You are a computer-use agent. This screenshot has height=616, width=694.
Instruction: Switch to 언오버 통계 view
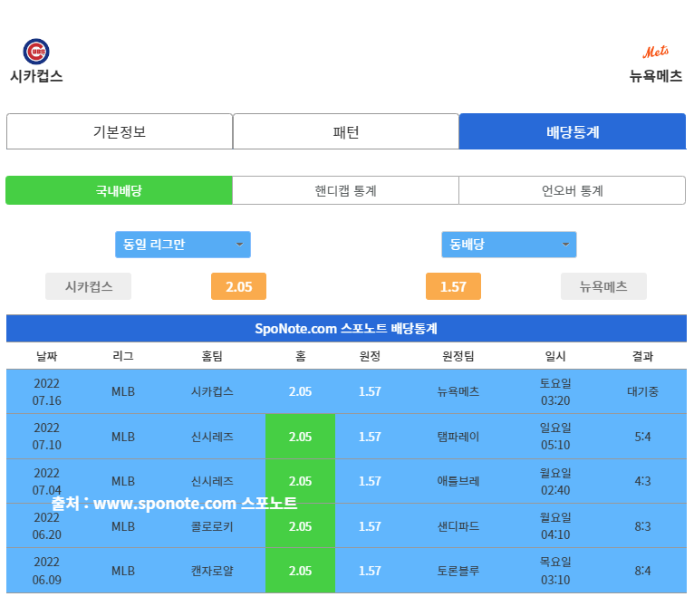pos(572,190)
